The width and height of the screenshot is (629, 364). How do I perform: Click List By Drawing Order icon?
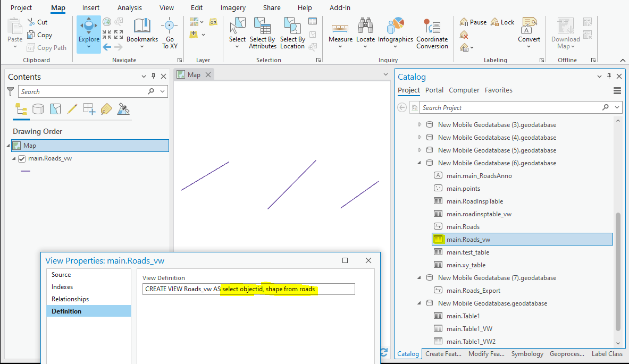[21, 109]
